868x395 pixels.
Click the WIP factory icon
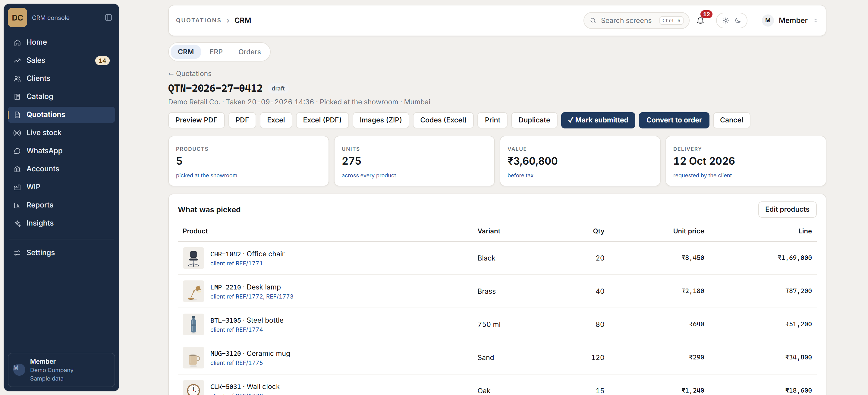(x=17, y=187)
